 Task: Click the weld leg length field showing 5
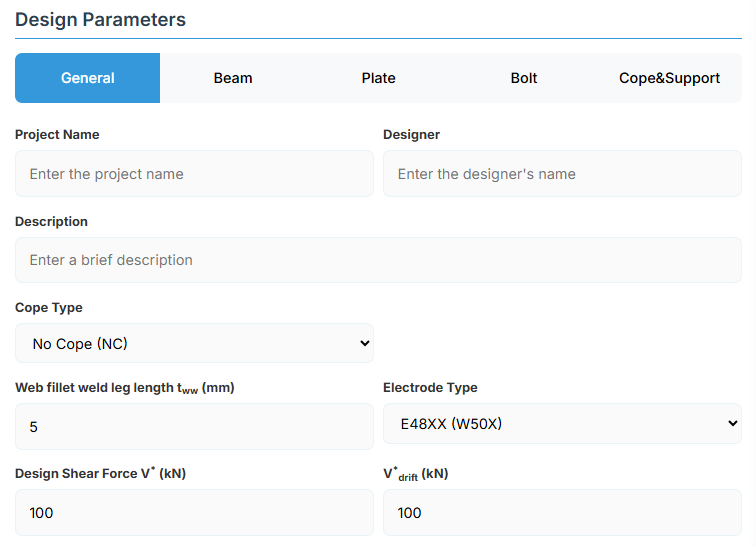pyautogui.click(x=194, y=427)
